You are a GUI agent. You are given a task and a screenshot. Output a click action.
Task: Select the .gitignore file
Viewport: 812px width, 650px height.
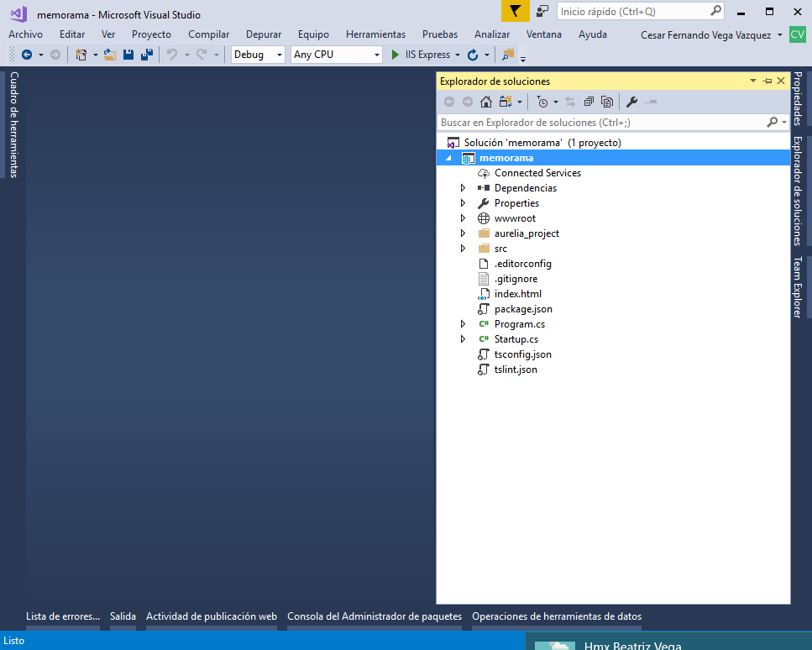click(516, 279)
